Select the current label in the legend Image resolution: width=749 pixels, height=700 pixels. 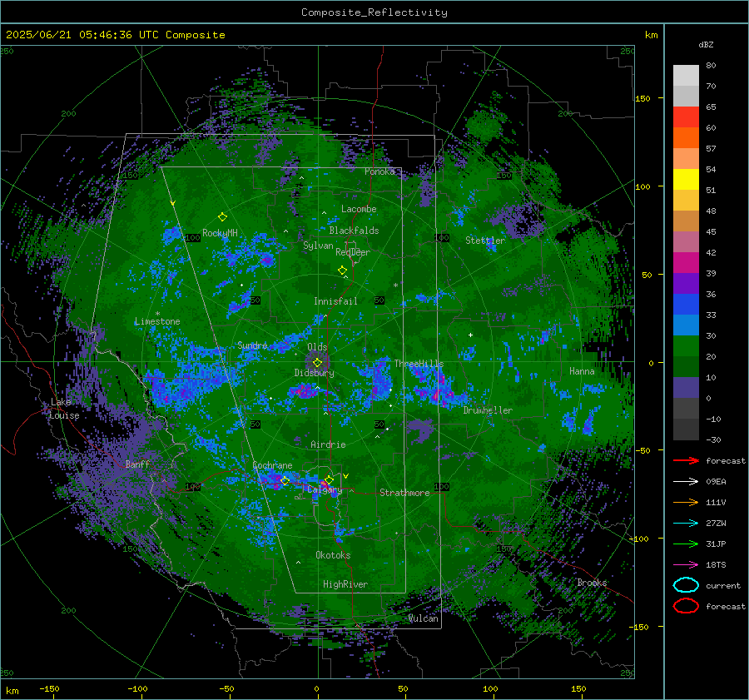click(723, 585)
